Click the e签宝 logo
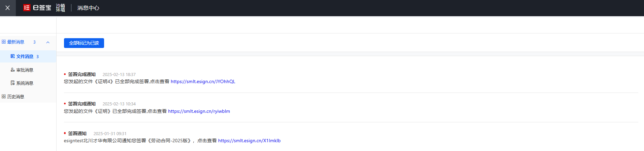This screenshot has width=644, height=151. (x=37, y=8)
